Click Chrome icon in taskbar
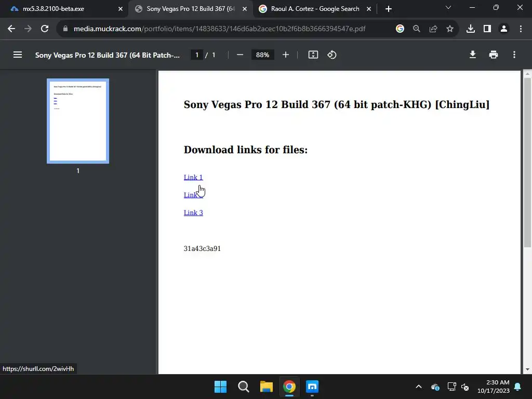This screenshot has width=532, height=399. point(289,387)
